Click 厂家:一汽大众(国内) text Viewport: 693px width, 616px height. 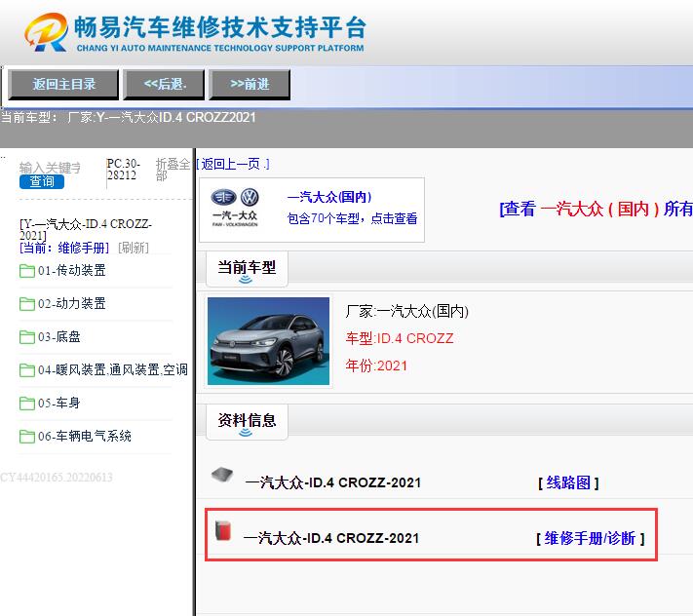tap(406, 311)
